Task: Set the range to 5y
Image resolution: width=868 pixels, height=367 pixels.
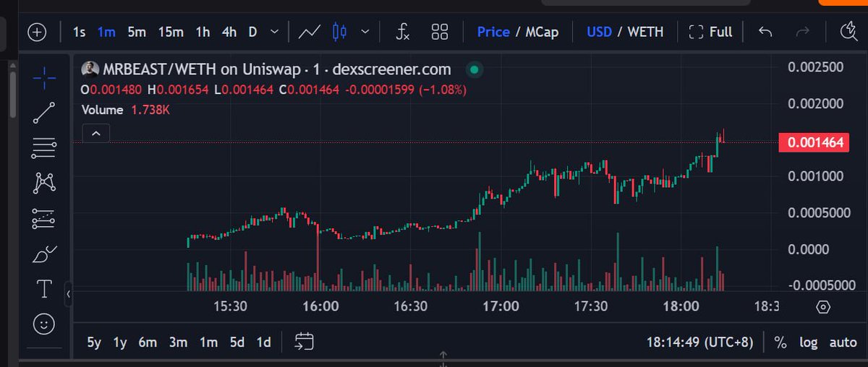Action: pos(94,342)
